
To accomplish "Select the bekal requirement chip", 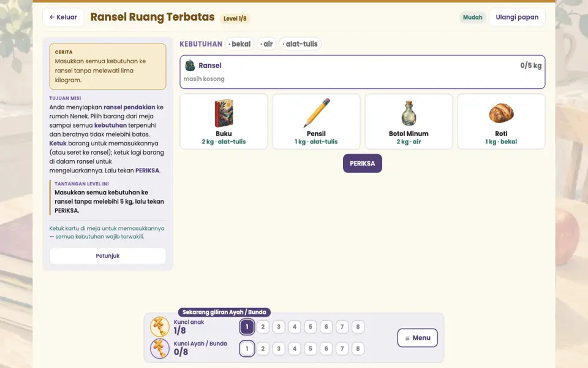I will click(239, 44).
